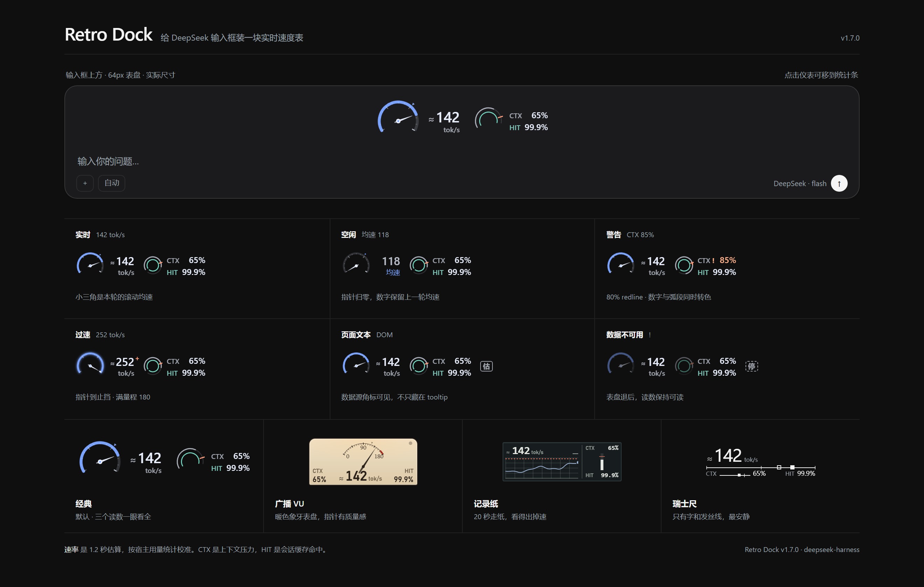Click the pegged gauge in the 过速 card
Screen dimensions: 924x587
90,363
